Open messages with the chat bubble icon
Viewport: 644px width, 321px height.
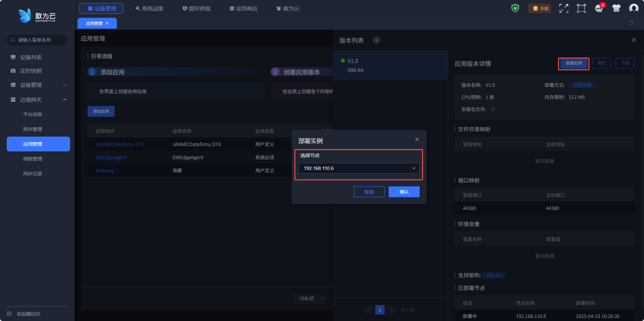(599, 8)
